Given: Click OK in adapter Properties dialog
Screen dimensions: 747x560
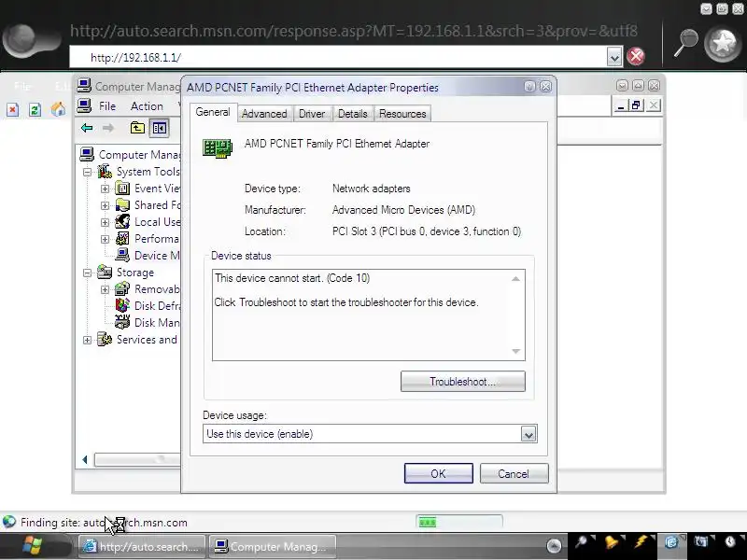Looking at the screenshot, I should coord(438,473).
